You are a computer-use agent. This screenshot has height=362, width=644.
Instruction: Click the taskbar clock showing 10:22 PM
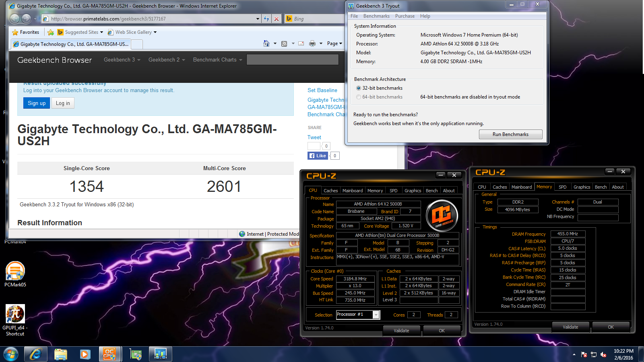623,354
